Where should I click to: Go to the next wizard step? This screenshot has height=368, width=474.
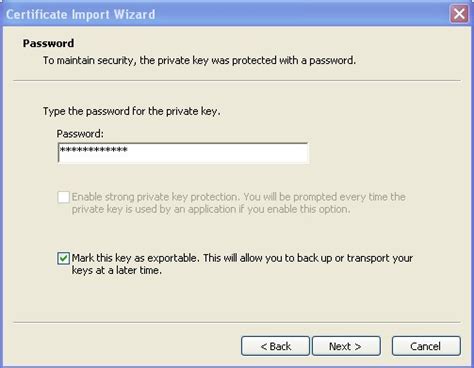coord(346,346)
